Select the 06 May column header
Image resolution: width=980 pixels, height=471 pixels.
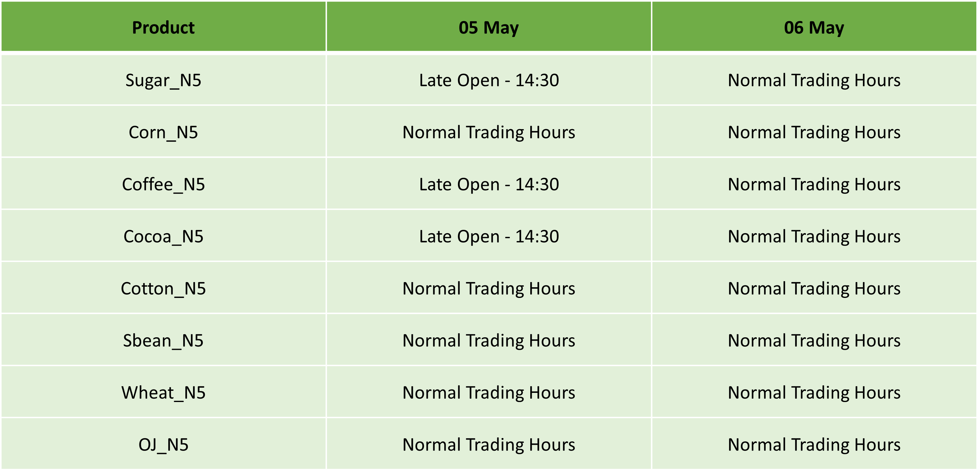click(x=814, y=26)
